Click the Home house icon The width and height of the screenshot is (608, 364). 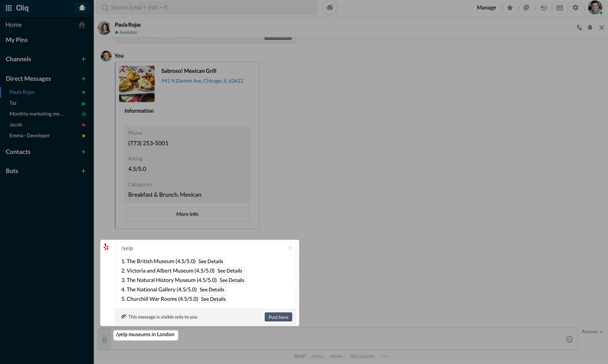82,25
